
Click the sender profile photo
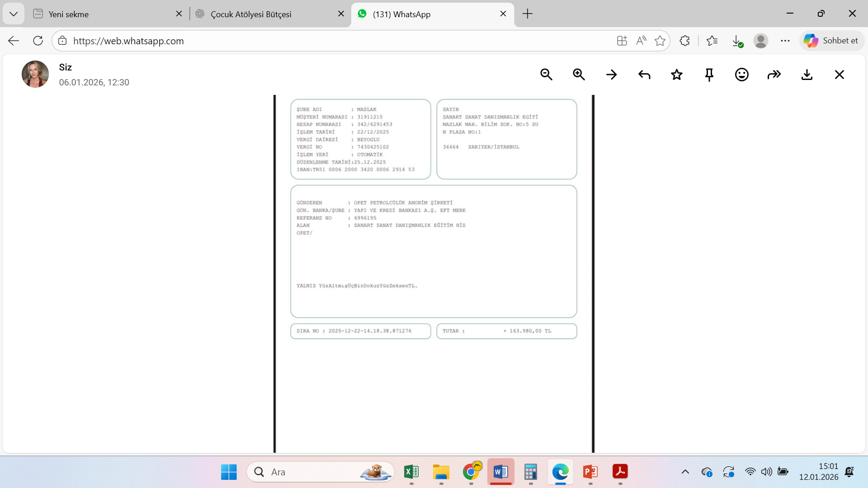coord(35,74)
